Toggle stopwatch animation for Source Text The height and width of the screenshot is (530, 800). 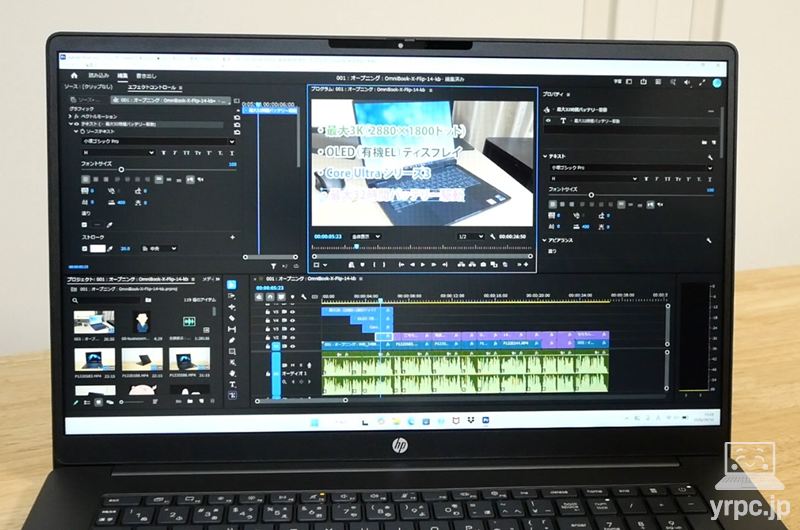pos(82,132)
